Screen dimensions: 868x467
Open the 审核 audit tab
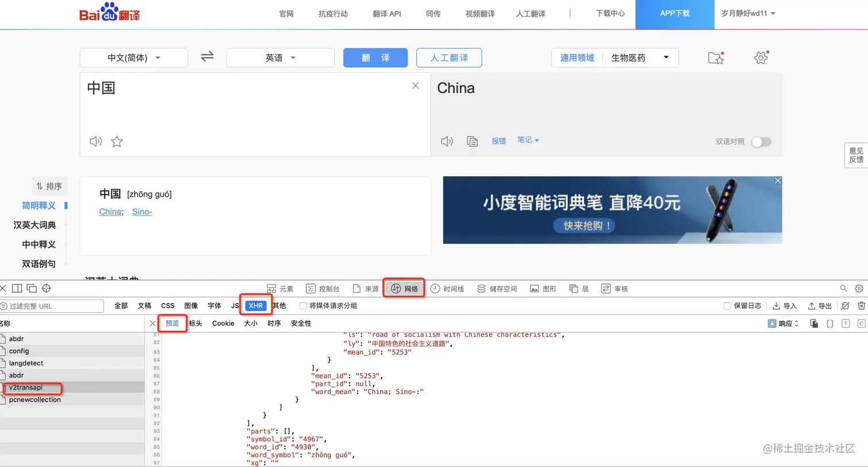tap(614, 289)
